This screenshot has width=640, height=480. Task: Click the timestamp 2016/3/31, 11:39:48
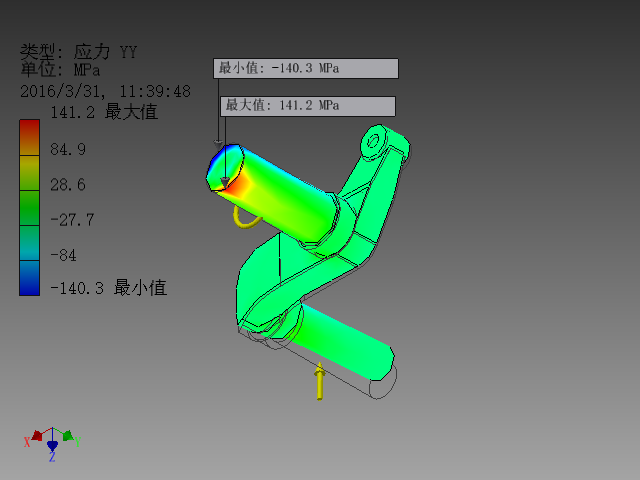105,91
